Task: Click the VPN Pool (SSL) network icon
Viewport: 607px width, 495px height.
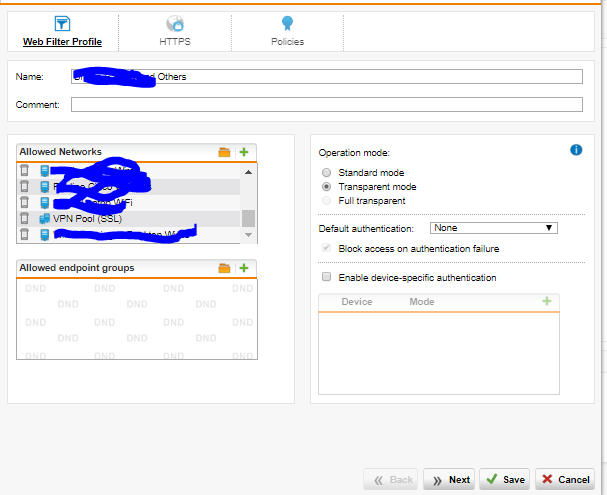Action: point(45,219)
